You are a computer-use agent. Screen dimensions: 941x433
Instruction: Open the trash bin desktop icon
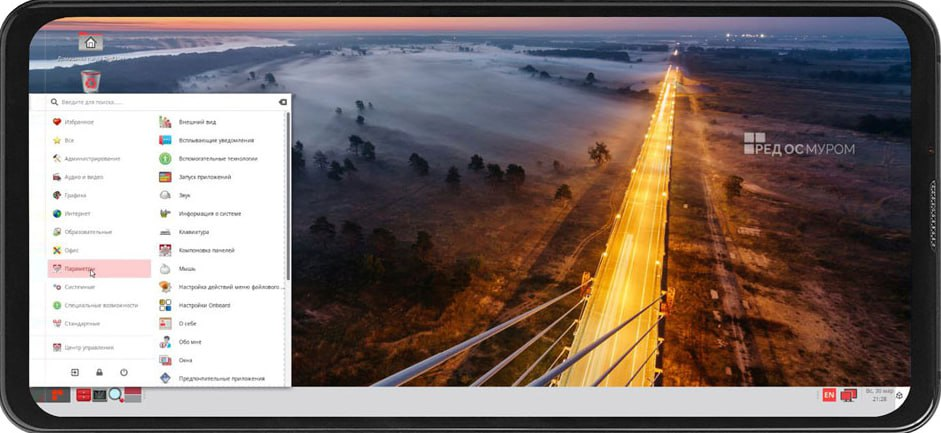point(91,81)
